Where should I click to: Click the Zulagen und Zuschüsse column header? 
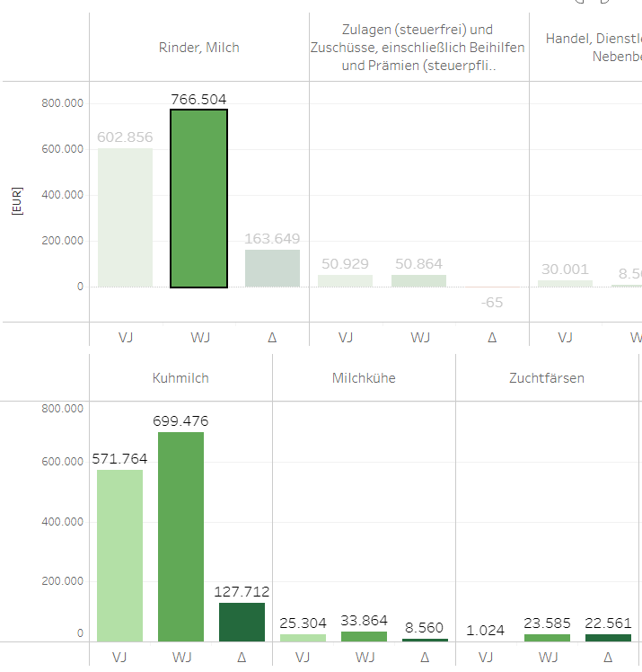tap(418, 49)
